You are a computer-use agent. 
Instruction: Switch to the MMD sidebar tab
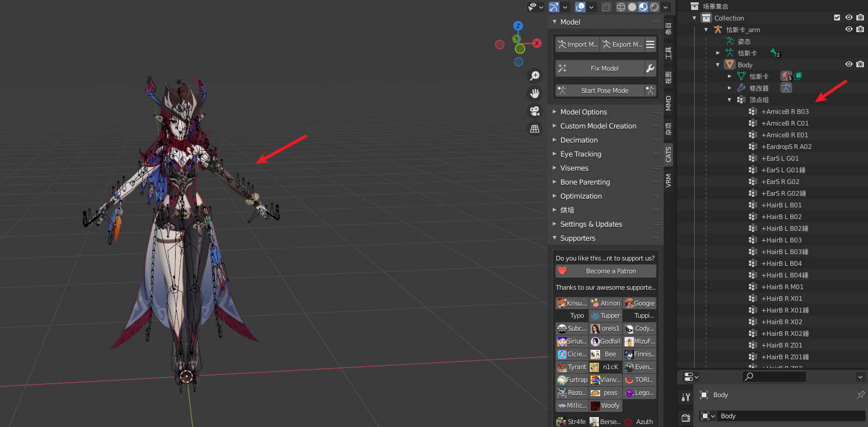click(x=668, y=103)
